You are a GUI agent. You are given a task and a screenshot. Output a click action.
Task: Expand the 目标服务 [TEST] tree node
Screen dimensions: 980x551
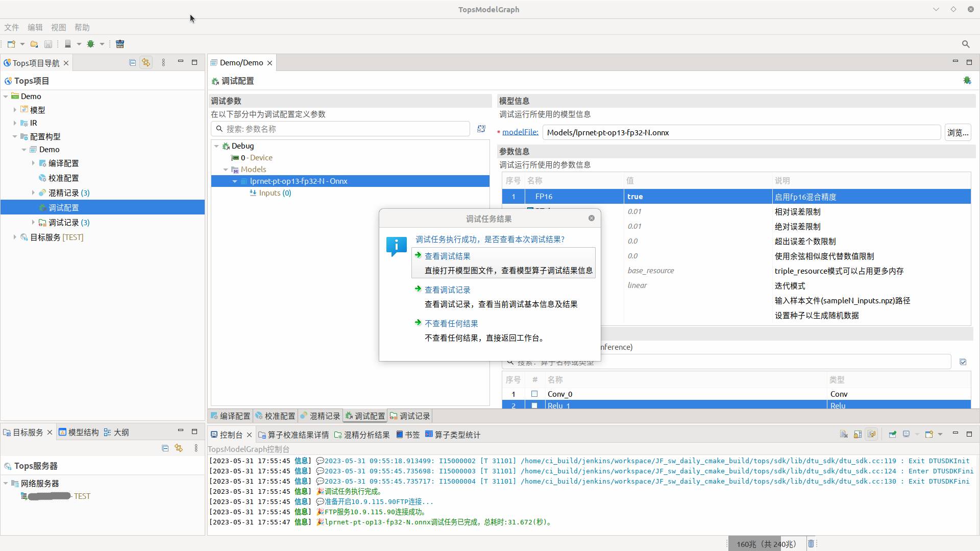tap(15, 237)
